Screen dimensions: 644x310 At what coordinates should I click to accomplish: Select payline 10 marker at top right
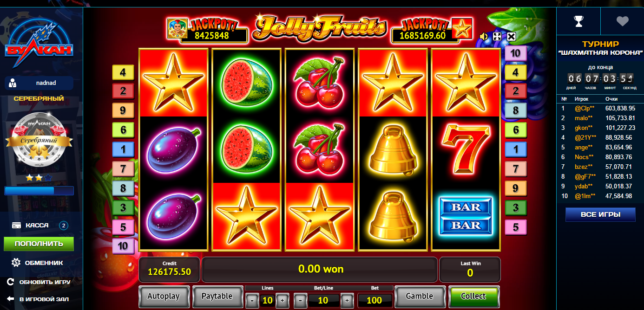pos(515,53)
